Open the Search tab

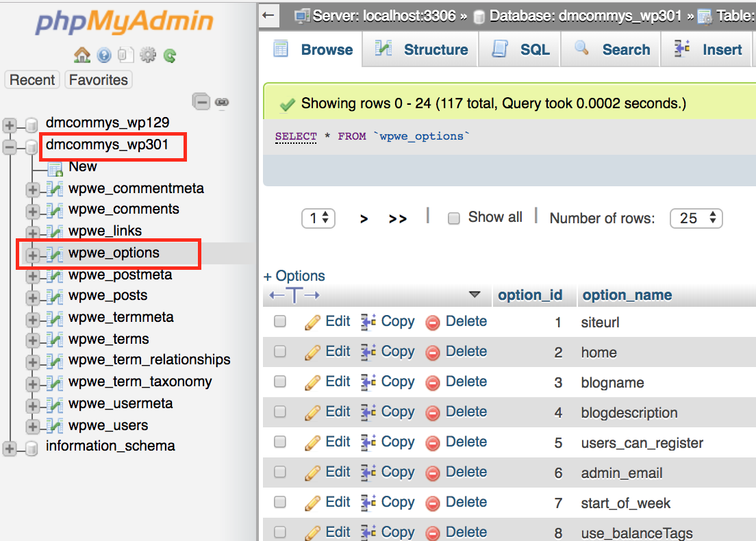pos(612,50)
